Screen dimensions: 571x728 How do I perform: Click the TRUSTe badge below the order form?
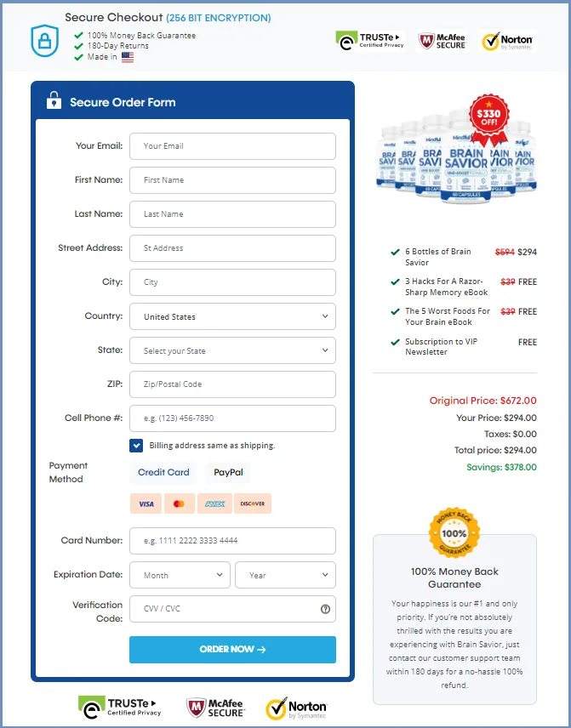coord(120,708)
